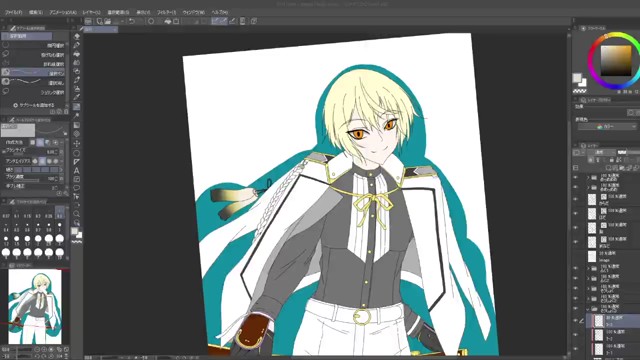The width and height of the screenshot is (640, 360).
Task: Choose the 楕円選択 sub tool
Action: (34, 45)
